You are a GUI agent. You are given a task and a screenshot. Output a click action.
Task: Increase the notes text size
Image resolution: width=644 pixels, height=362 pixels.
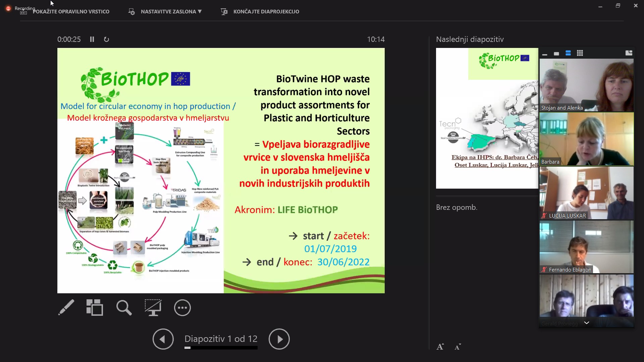(x=440, y=347)
